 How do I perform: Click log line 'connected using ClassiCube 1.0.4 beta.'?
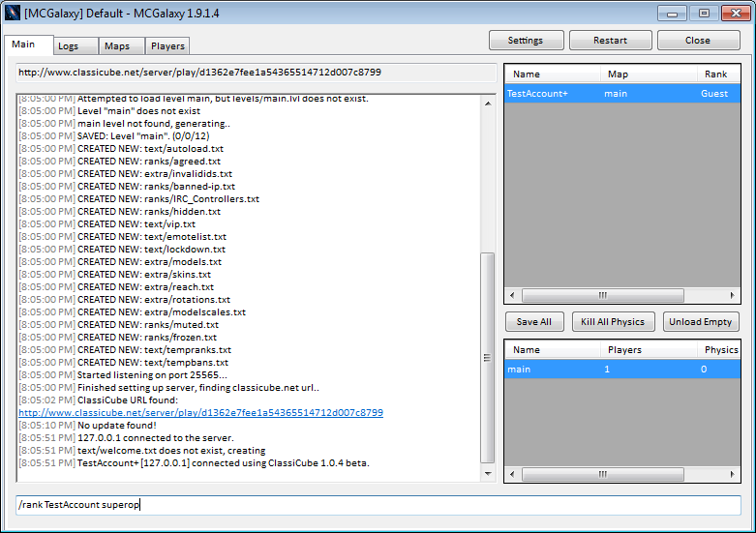point(281,463)
